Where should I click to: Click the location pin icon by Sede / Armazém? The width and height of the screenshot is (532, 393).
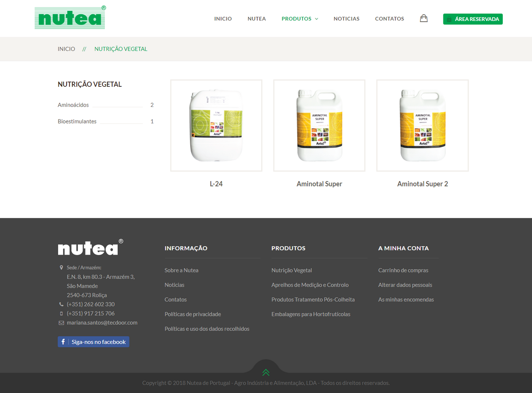(61, 267)
